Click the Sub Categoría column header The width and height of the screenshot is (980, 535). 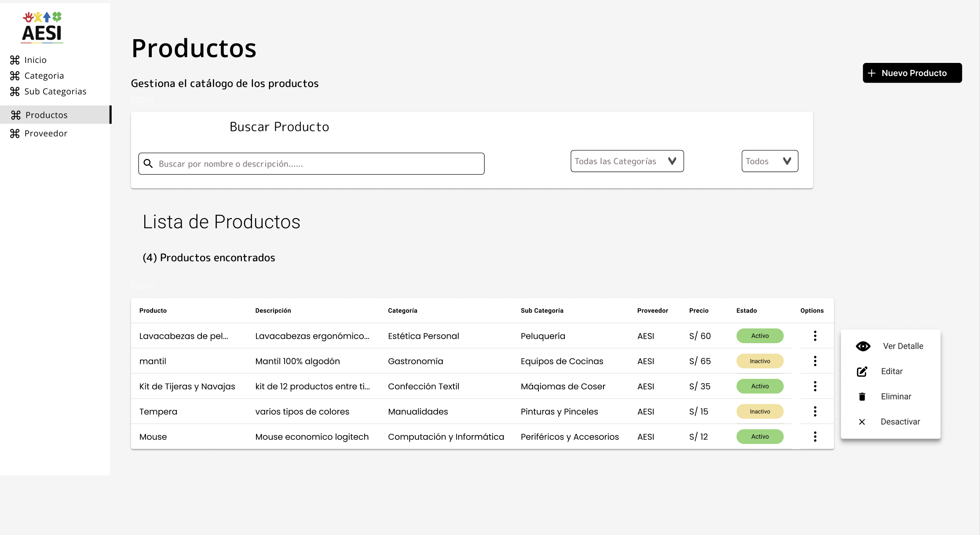coord(542,311)
